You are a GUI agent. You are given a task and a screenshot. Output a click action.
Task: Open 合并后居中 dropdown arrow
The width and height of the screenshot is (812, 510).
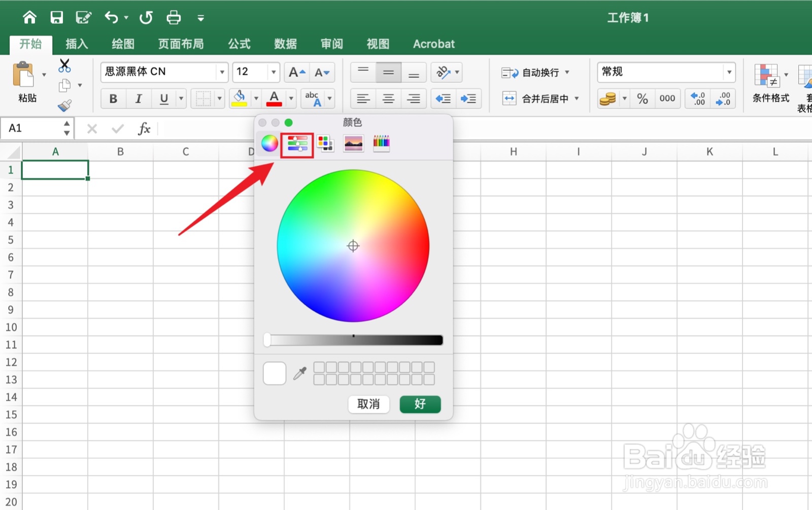point(577,99)
